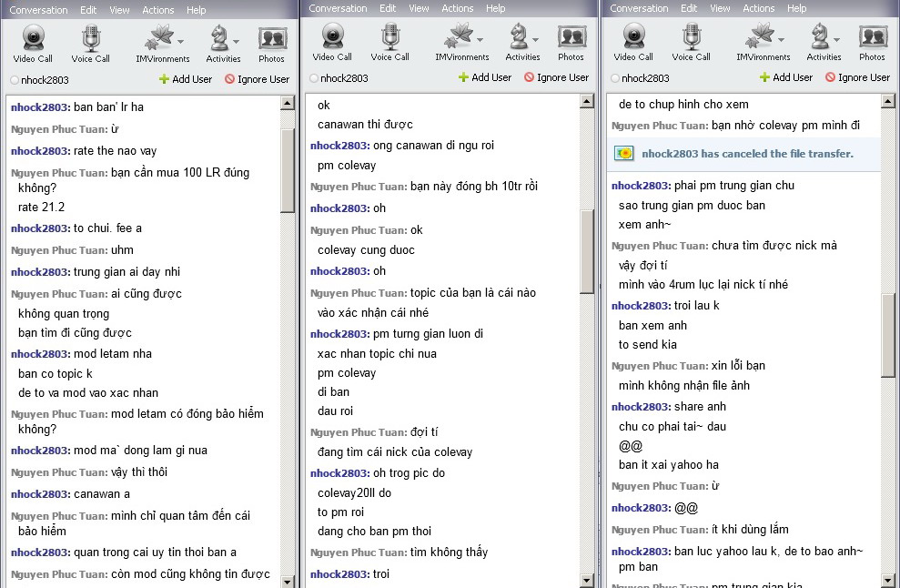Open Conversation menu in left window

tap(38, 10)
